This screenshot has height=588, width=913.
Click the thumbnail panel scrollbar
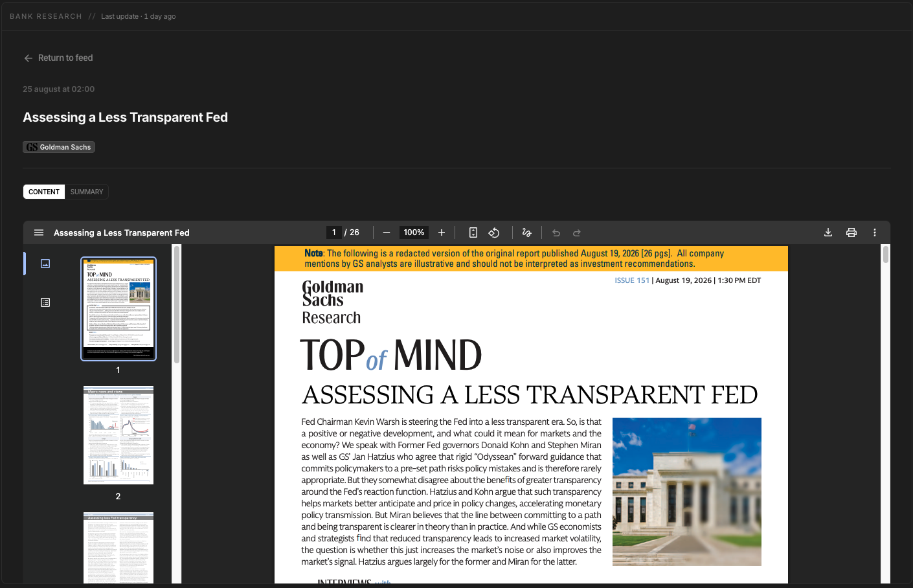(x=176, y=304)
